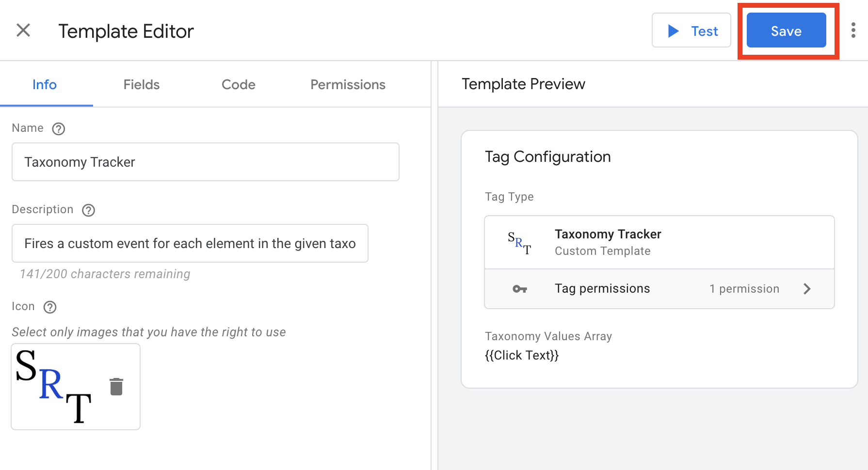Click the help icon next to Name

[x=59, y=129]
